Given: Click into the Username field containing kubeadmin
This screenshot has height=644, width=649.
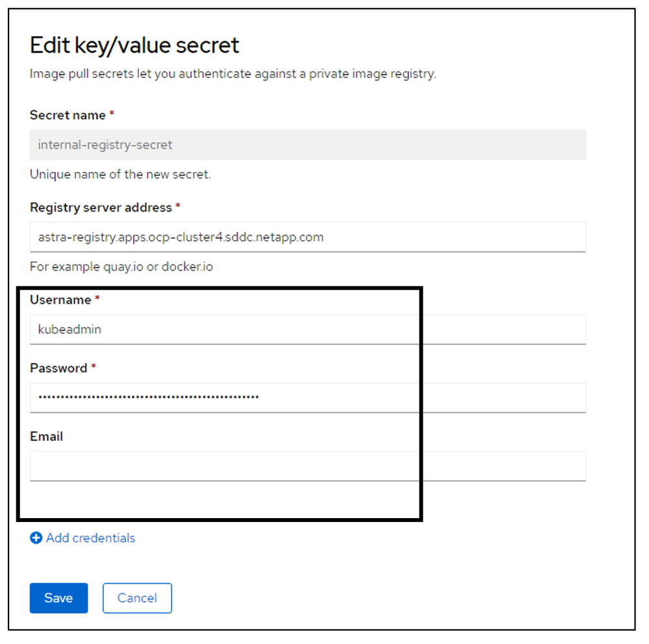Looking at the screenshot, I should [308, 329].
